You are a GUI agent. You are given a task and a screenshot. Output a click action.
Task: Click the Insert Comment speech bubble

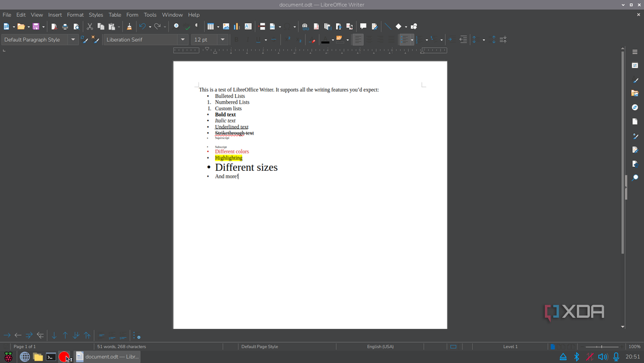pos(363,26)
